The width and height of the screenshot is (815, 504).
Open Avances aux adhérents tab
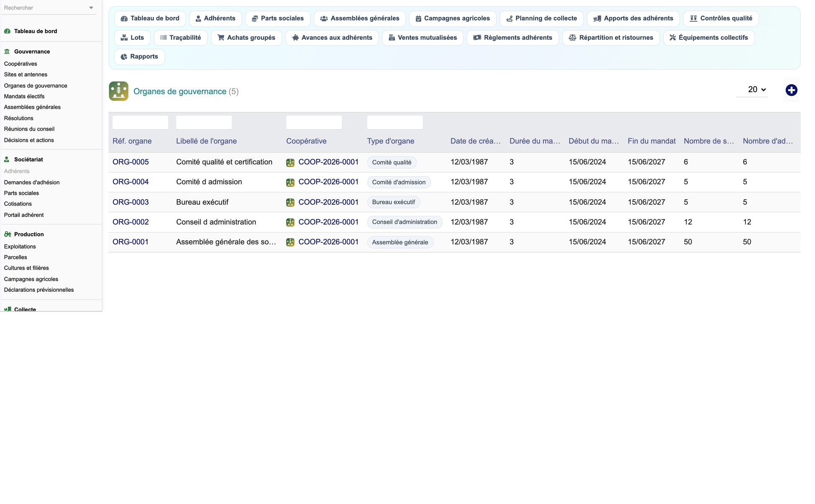(332, 38)
